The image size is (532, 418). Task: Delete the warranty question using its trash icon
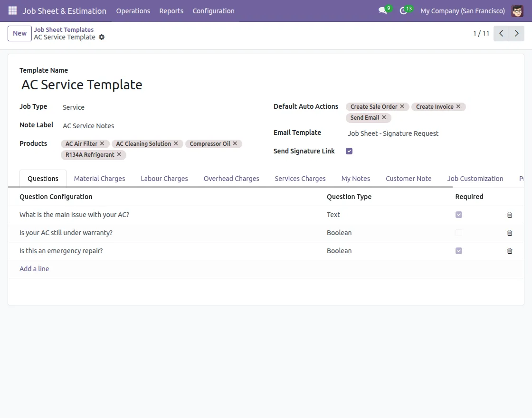pos(510,233)
